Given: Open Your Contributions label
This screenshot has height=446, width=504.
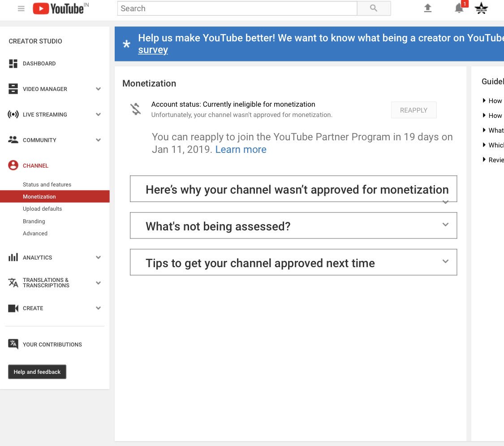Looking at the screenshot, I should pos(52,344).
